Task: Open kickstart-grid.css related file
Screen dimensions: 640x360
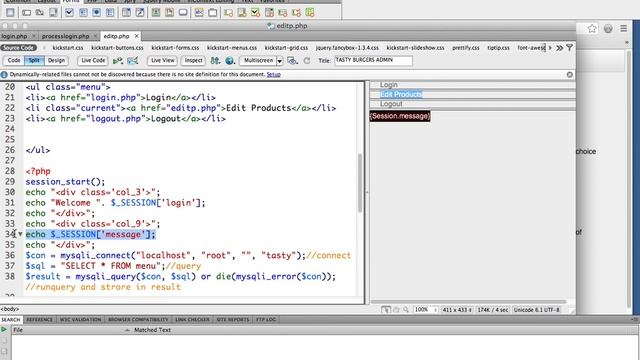Action: (286, 48)
